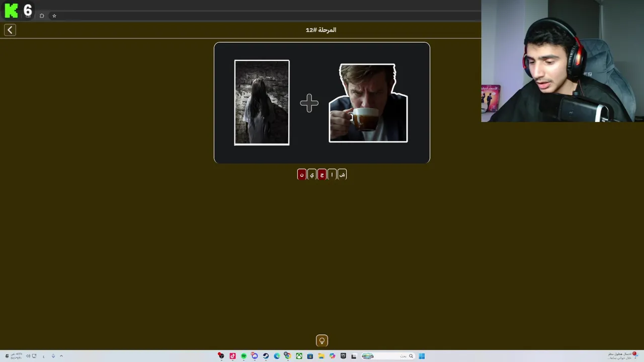
Task: Open browser extensions puzzle icon
Action: click(x=42, y=16)
